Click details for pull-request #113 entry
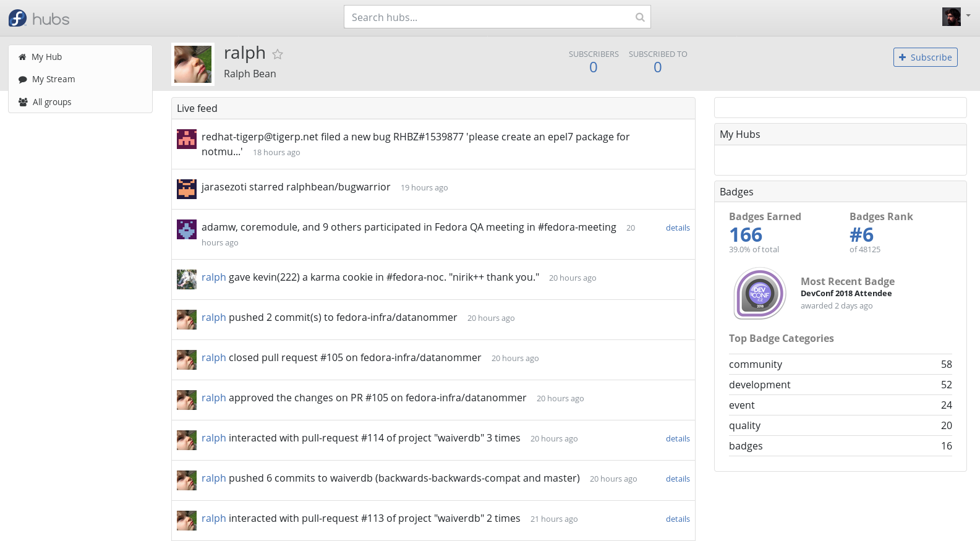 click(678, 519)
